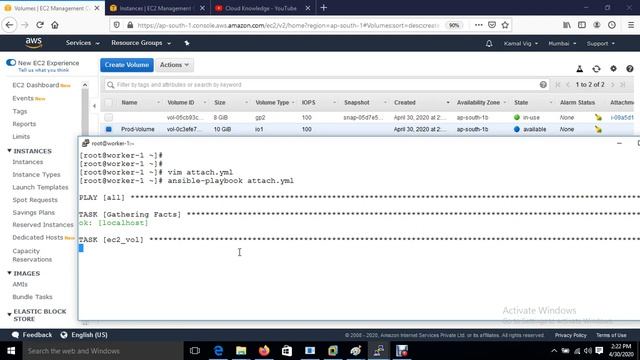The height and width of the screenshot is (360, 640).
Task: Click the Search the web and Windows box
Action: coord(102,351)
